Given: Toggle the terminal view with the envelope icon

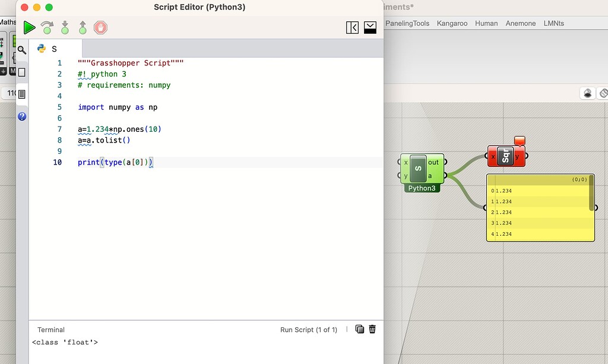Looking at the screenshot, I should point(370,27).
